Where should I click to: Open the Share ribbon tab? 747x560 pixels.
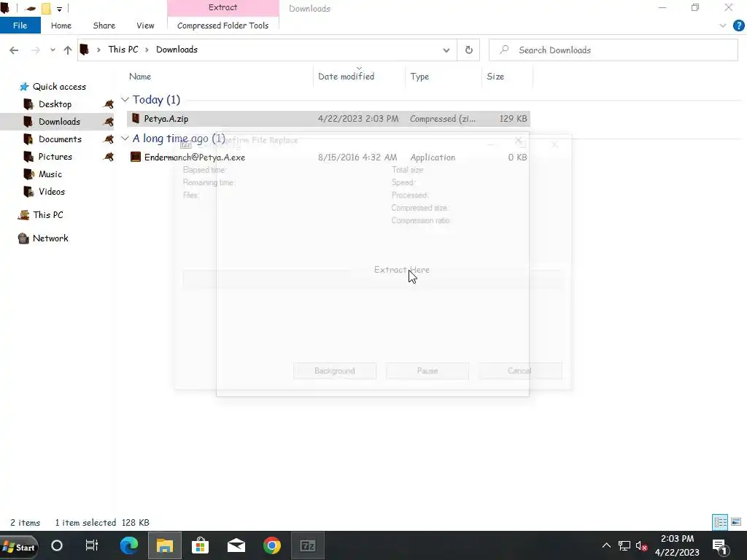pyautogui.click(x=104, y=26)
